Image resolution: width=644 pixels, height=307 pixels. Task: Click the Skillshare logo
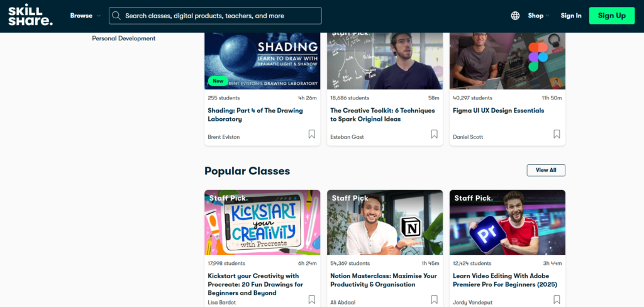[x=30, y=16]
